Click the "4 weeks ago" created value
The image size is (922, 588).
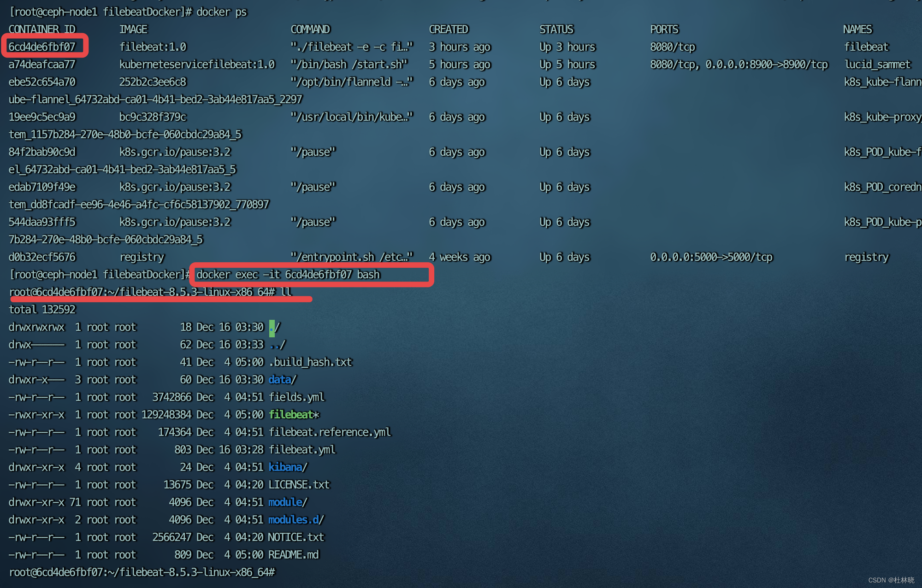460,257
